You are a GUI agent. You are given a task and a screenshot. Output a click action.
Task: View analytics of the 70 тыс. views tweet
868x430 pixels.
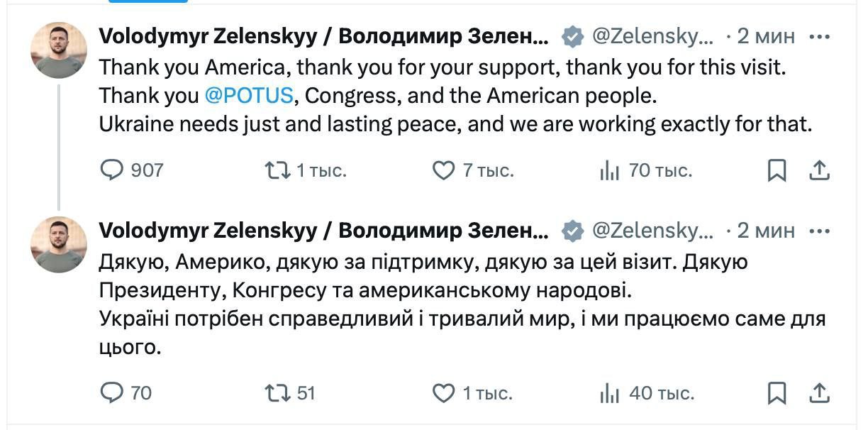pos(610,170)
